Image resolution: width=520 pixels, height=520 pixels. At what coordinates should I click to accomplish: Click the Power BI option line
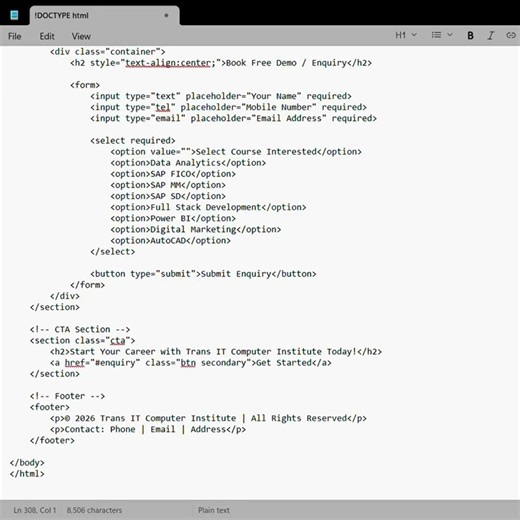173,218
